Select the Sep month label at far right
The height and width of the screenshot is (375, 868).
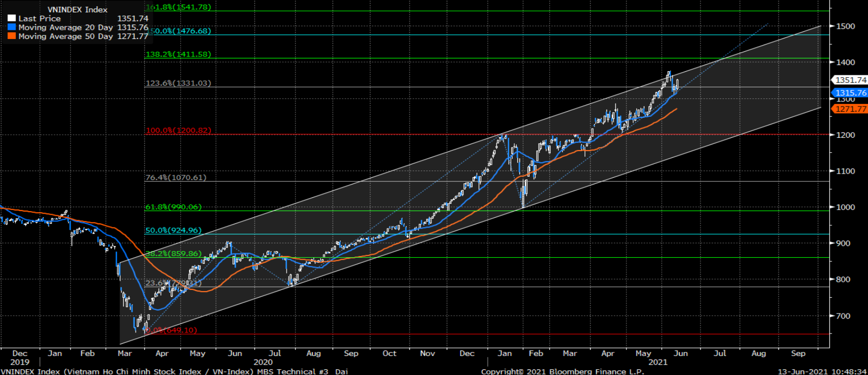point(798,353)
